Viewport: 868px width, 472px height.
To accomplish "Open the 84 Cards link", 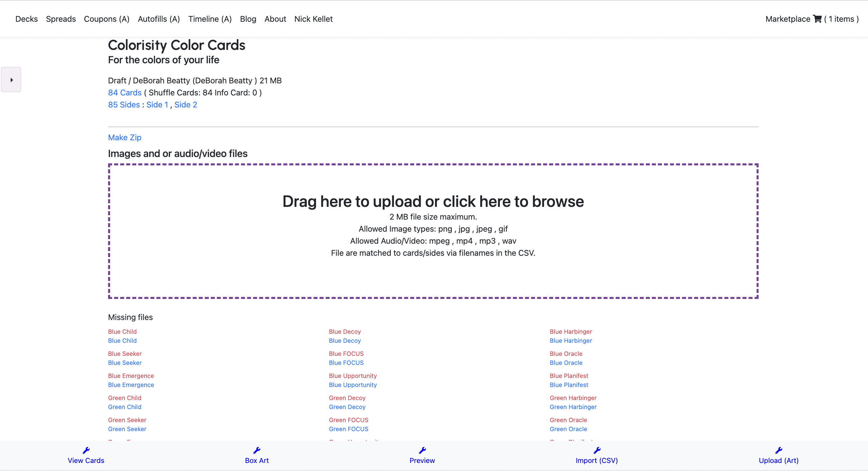I will [125, 93].
